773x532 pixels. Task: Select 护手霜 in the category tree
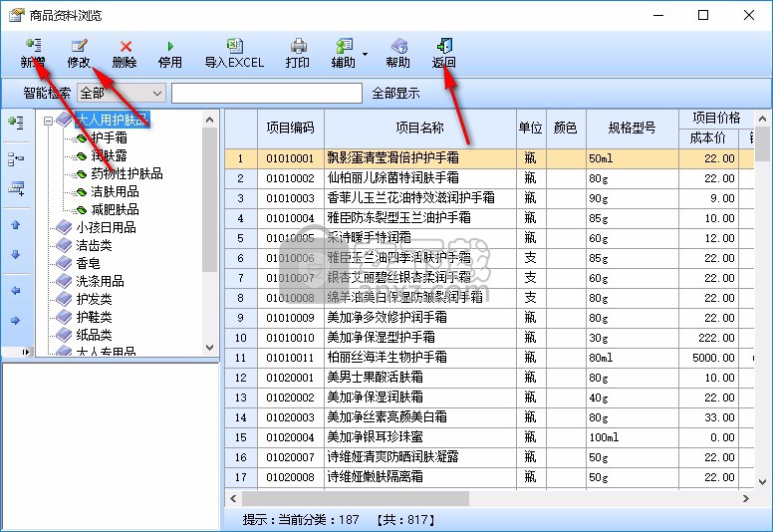(x=109, y=137)
